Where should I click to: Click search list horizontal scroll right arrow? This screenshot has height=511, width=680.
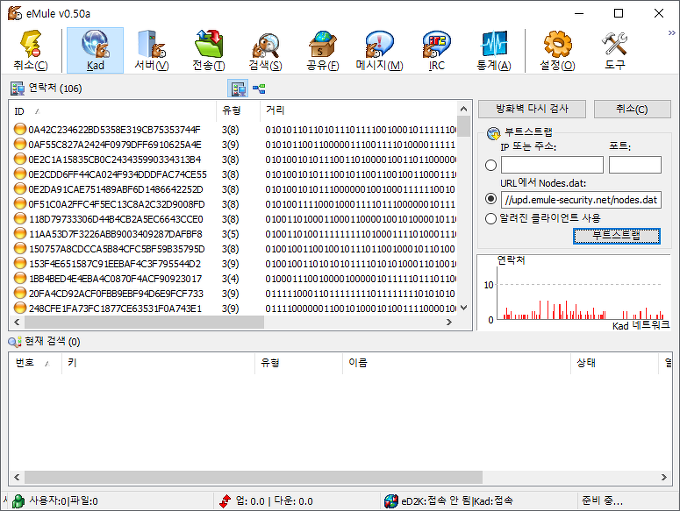[664, 477]
